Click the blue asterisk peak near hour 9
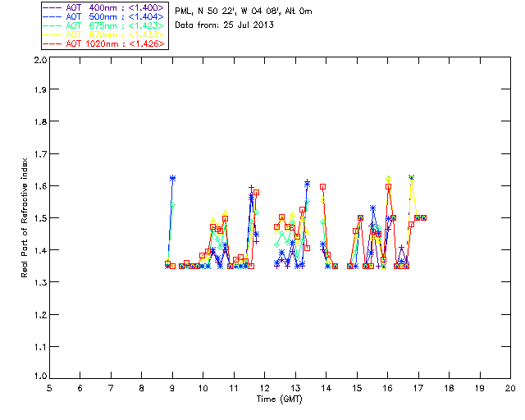Screen dimensions: 525x420 (172, 178)
